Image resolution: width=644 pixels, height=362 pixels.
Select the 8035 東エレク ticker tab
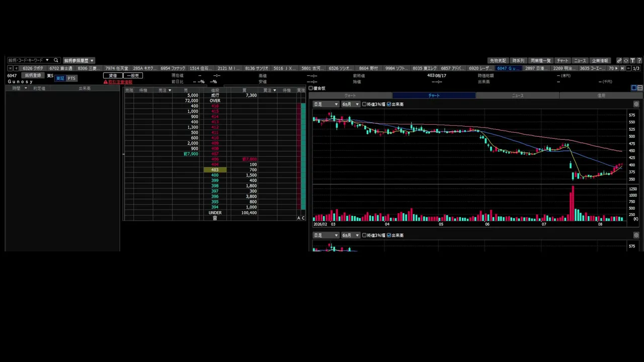click(x=424, y=68)
